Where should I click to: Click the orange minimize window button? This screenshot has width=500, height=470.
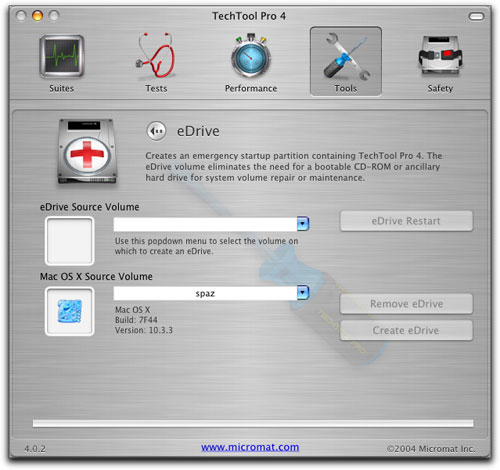point(37,16)
